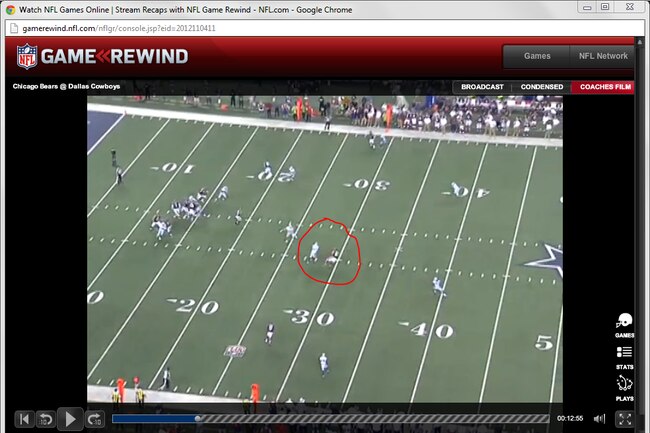
Task: Open the Games menu button
Action: (537, 56)
